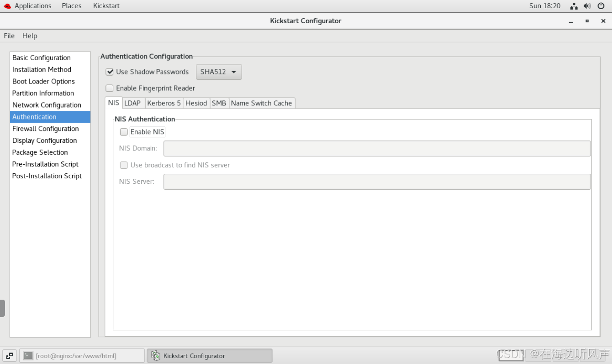The height and width of the screenshot is (364, 612).
Task: Open the Places menu
Action: pyautogui.click(x=72, y=6)
